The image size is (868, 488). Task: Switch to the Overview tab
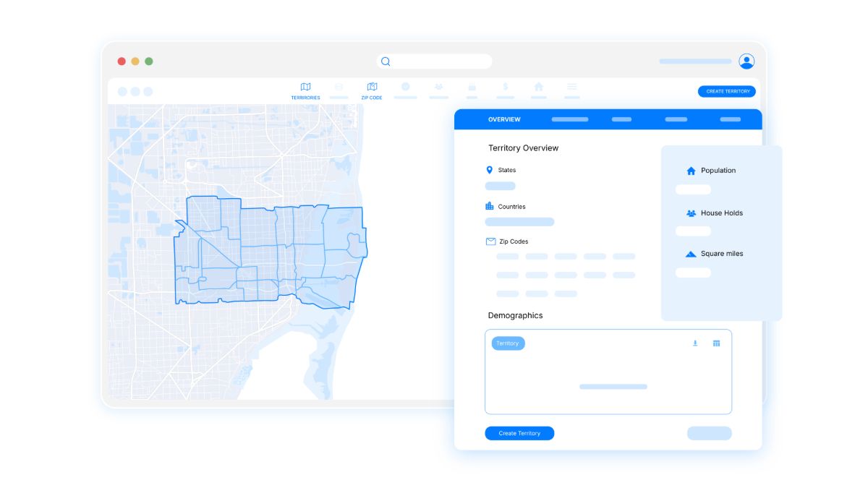click(504, 119)
